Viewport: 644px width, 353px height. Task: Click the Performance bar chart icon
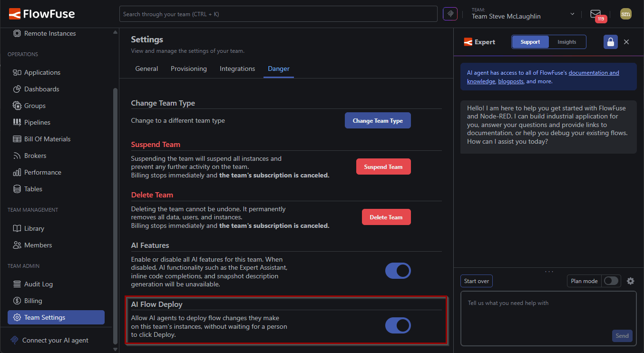click(17, 172)
